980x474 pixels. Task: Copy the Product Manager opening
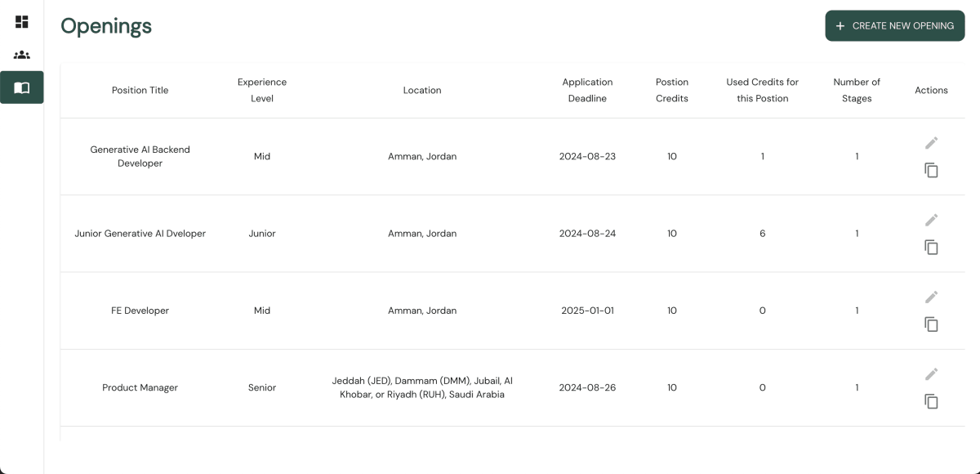coord(931,401)
